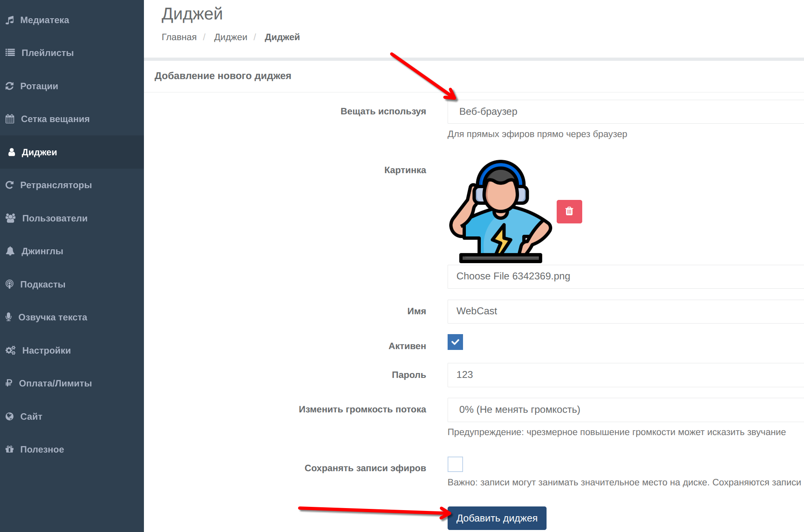This screenshot has height=532, width=804.
Task: Click the calendar icon for Сетка вещания
Action: 10,119
